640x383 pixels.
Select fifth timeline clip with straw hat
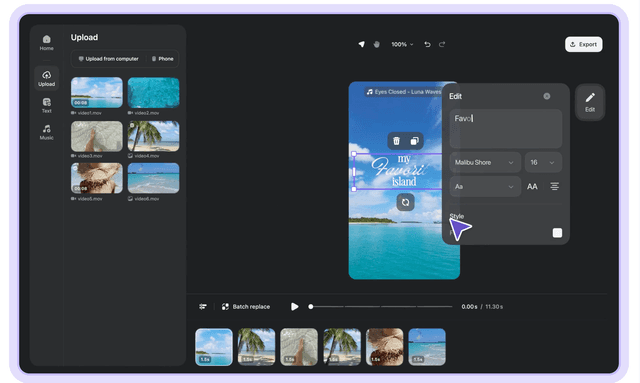pyautogui.click(x=384, y=347)
